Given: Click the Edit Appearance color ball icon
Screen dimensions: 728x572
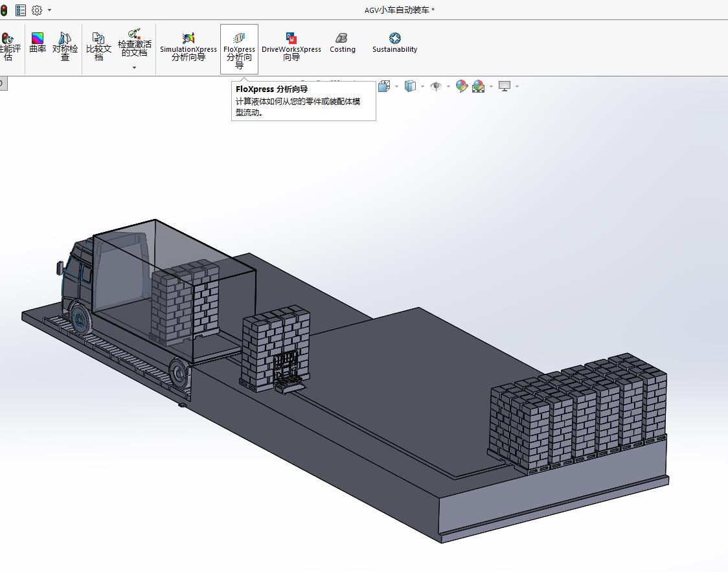Looking at the screenshot, I should pyautogui.click(x=462, y=86).
